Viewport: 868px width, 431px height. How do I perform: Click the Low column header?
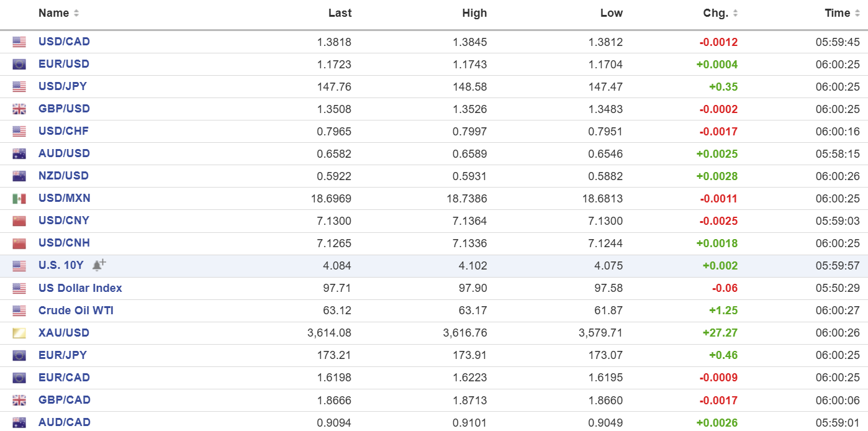click(x=611, y=13)
